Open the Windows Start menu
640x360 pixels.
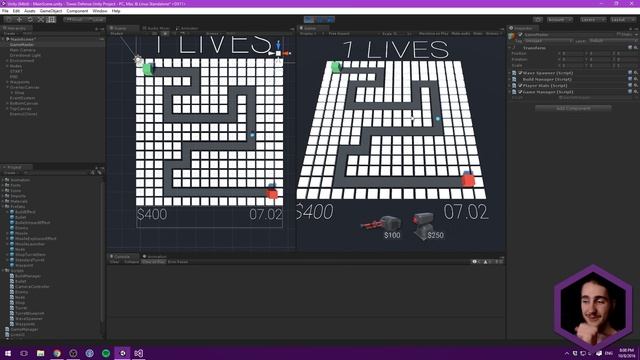coord(8,353)
